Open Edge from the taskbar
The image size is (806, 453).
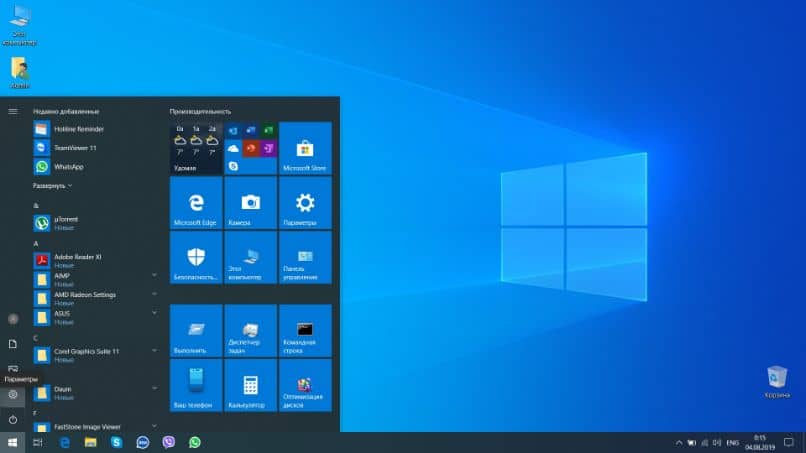[65, 443]
